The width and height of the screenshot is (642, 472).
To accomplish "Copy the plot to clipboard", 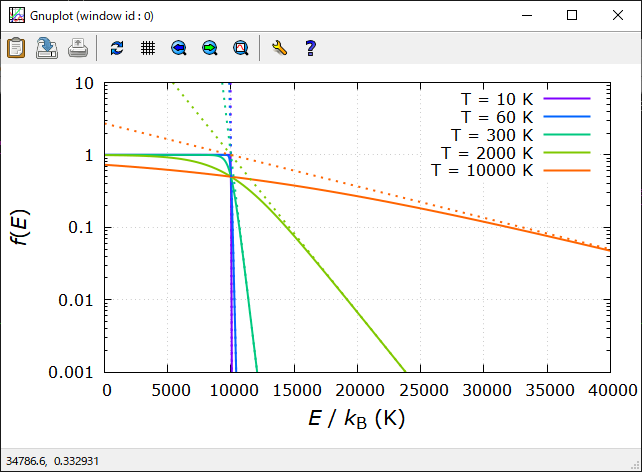I will tap(16, 47).
